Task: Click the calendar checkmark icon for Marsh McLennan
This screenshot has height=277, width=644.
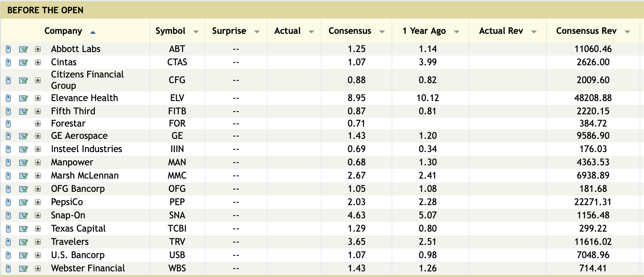Action: click(23, 176)
